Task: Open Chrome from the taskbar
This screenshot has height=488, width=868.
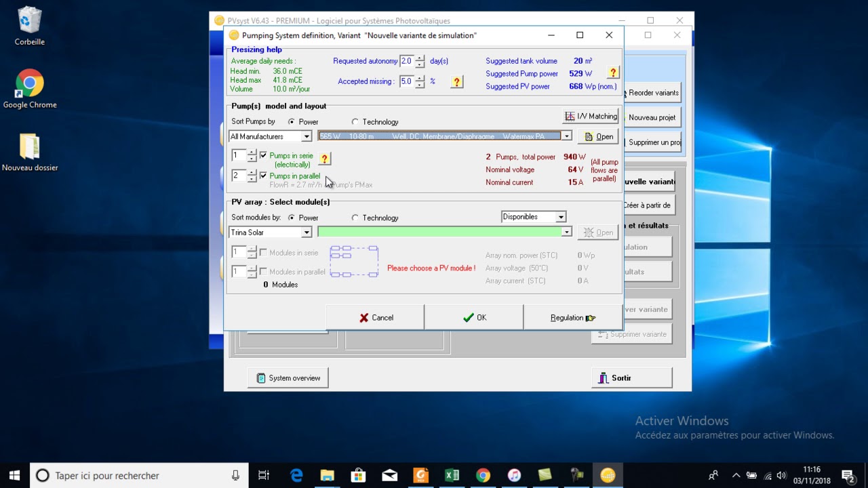Action: [483, 476]
